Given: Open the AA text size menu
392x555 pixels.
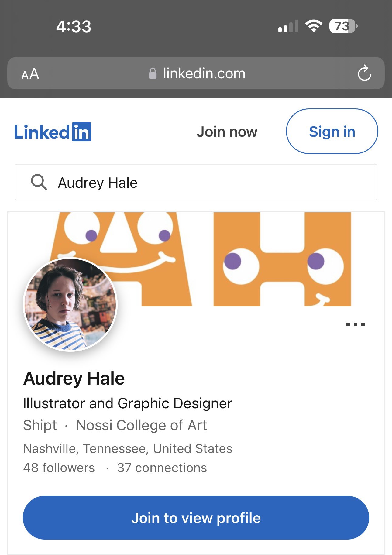Looking at the screenshot, I should click(x=30, y=74).
